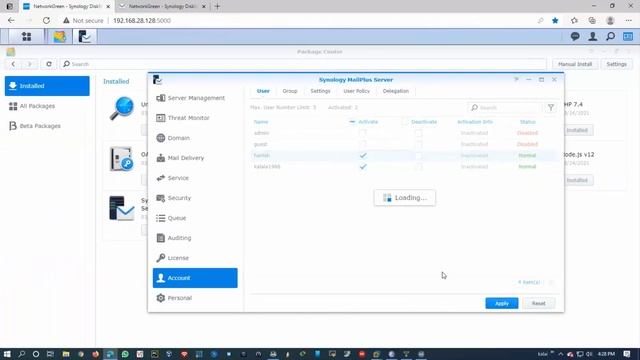
Task: Open Auditing section in MailPlus sidebar
Action: click(x=195, y=238)
